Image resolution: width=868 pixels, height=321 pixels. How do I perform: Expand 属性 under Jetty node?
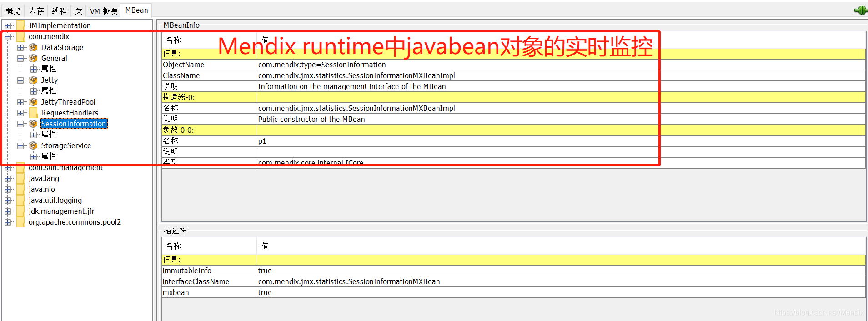[34, 91]
